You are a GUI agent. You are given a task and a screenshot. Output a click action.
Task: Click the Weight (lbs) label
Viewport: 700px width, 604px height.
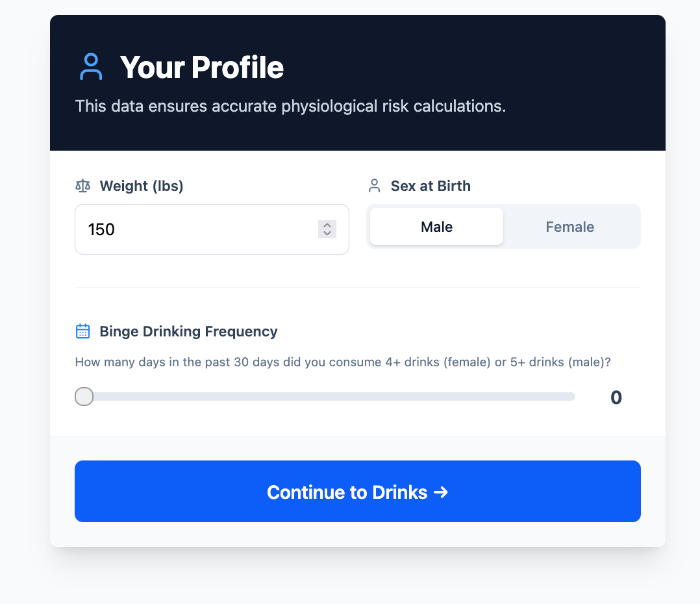coord(142,186)
